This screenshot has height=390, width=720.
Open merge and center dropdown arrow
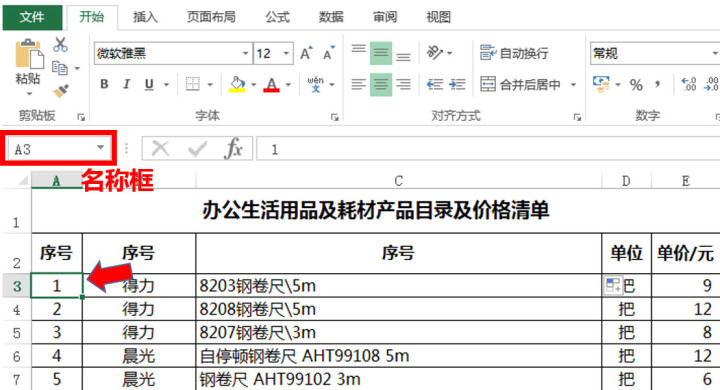[x=573, y=85]
